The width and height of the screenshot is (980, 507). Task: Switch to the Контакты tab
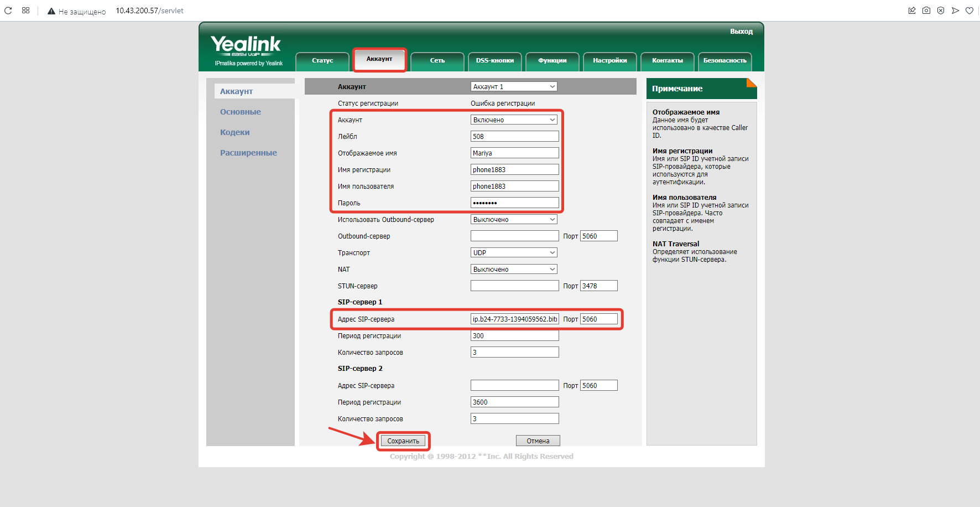tap(668, 61)
